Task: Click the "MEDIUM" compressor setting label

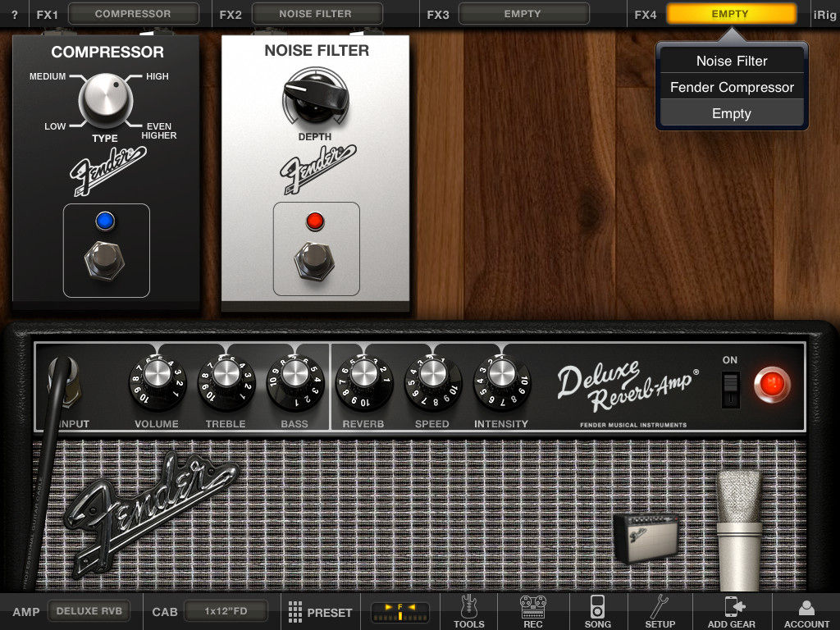Action: (x=48, y=76)
